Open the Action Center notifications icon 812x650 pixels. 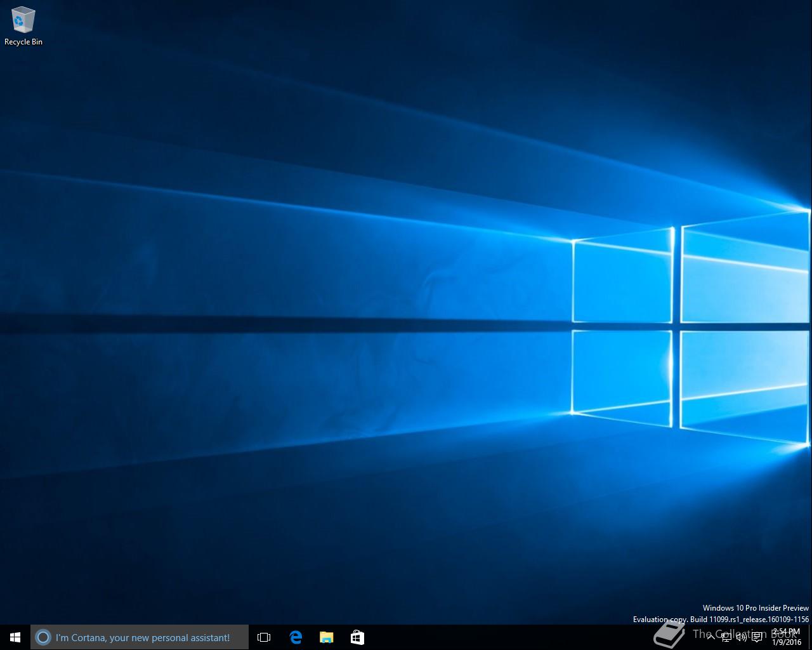coord(757,637)
